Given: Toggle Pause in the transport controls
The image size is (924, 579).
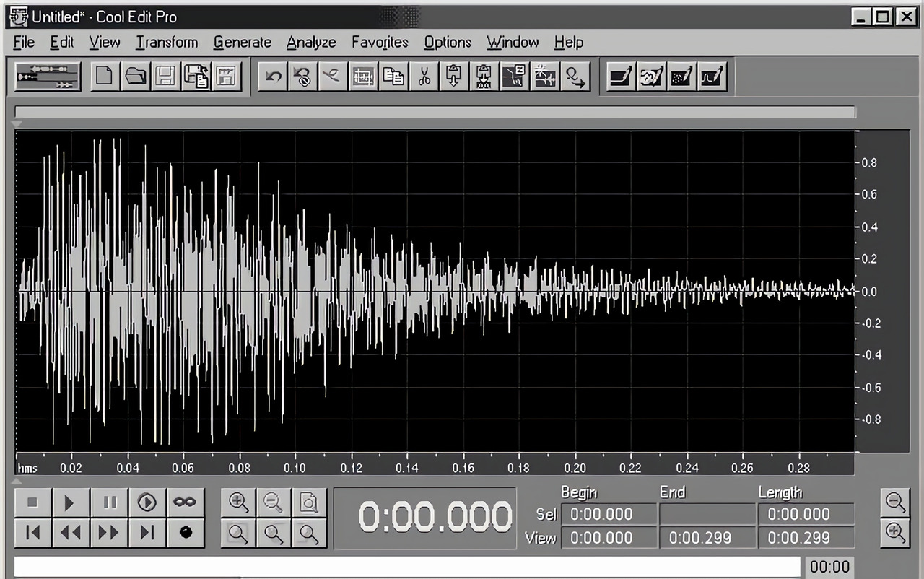Looking at the screenshot, I should pyautogui.click(x=109, y=502).
